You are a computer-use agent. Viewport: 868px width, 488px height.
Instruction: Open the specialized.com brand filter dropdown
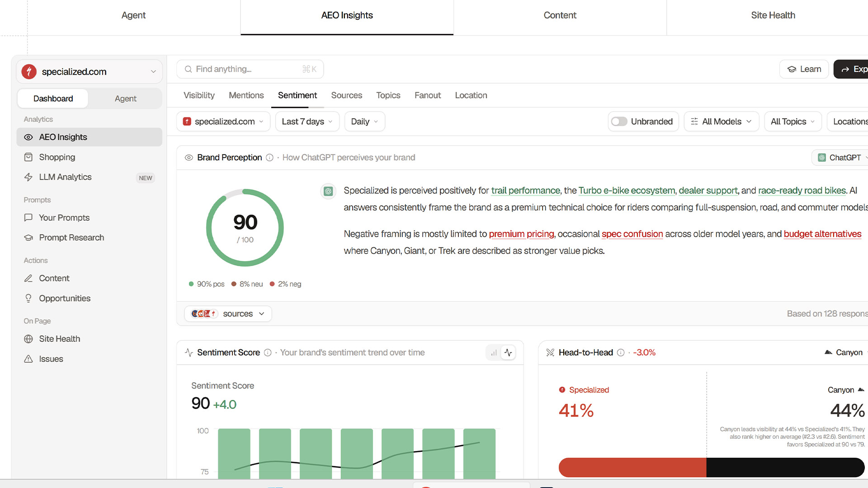223,122
